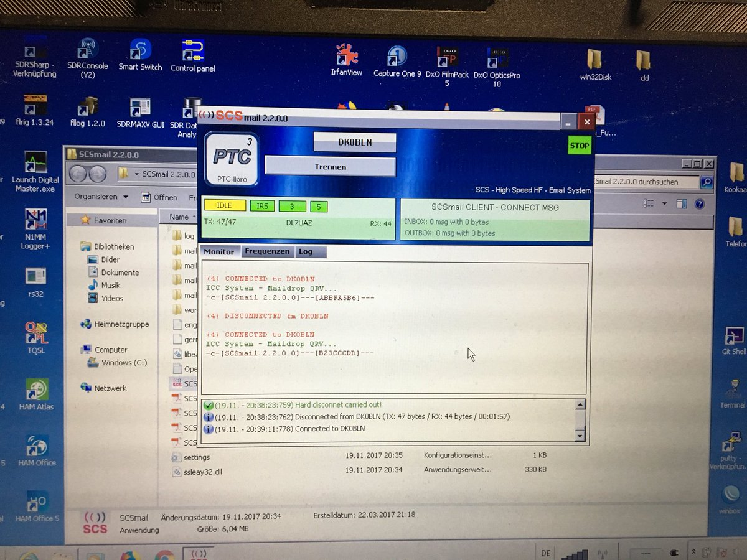The width and height of the screenshot is (747, 560).
Task: Select Heimnetzgruppe in Explorer sidebar
Action: pos(115,324)
